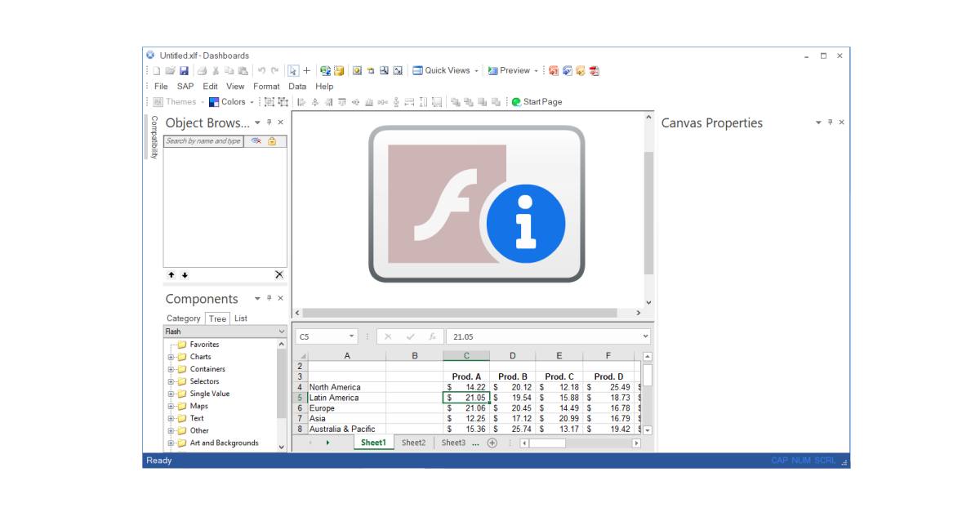Click the Open folder icon in toolbar
980x512 pixels.
click(x=170, y=70)
